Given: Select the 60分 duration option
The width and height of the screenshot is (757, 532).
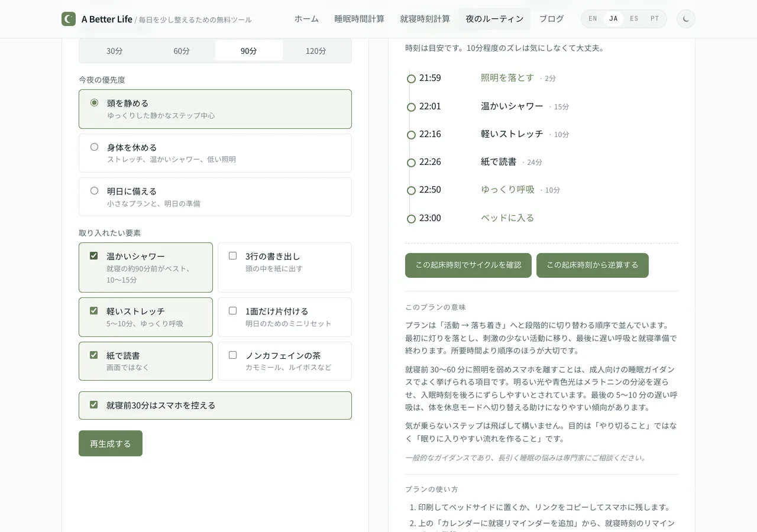Looking at the screenshot, I should coord(182,51).
